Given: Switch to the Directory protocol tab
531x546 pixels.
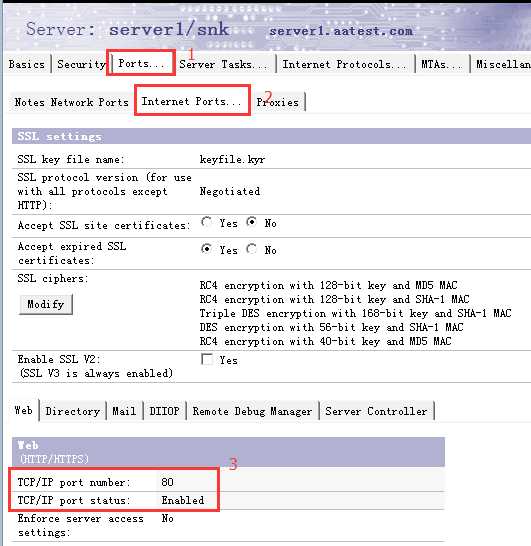Looking at the screenshot, I should (x=73, y=411).
